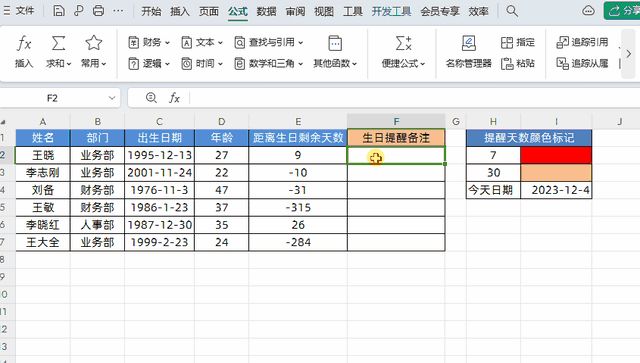Click the print preview icon

(x=79, y=11)
